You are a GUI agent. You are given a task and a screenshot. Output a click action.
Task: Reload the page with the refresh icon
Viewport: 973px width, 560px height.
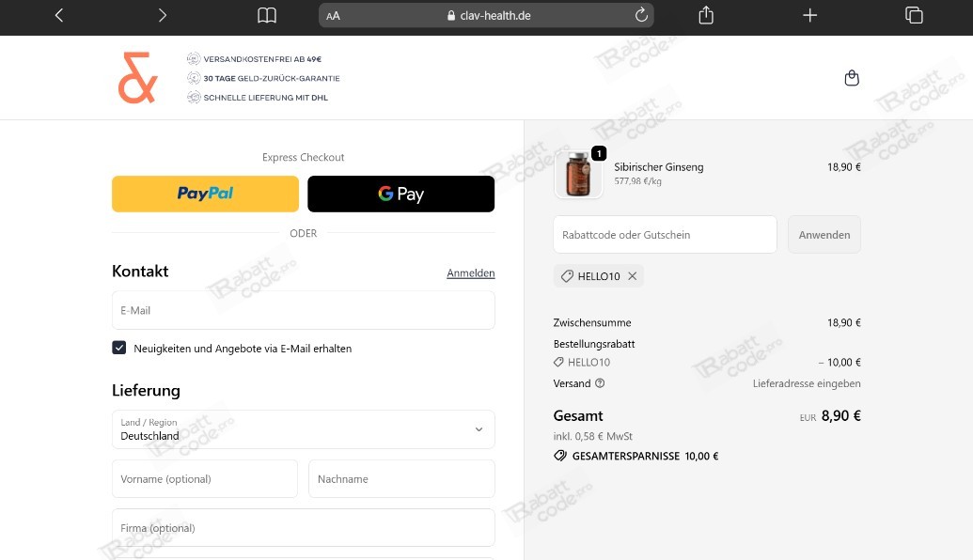click(x=641, y=15)
